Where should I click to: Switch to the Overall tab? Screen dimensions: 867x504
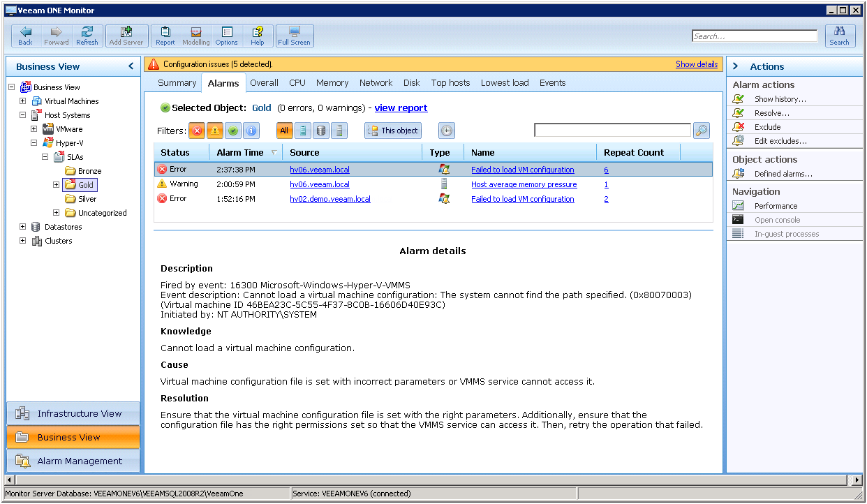[265, 82]
